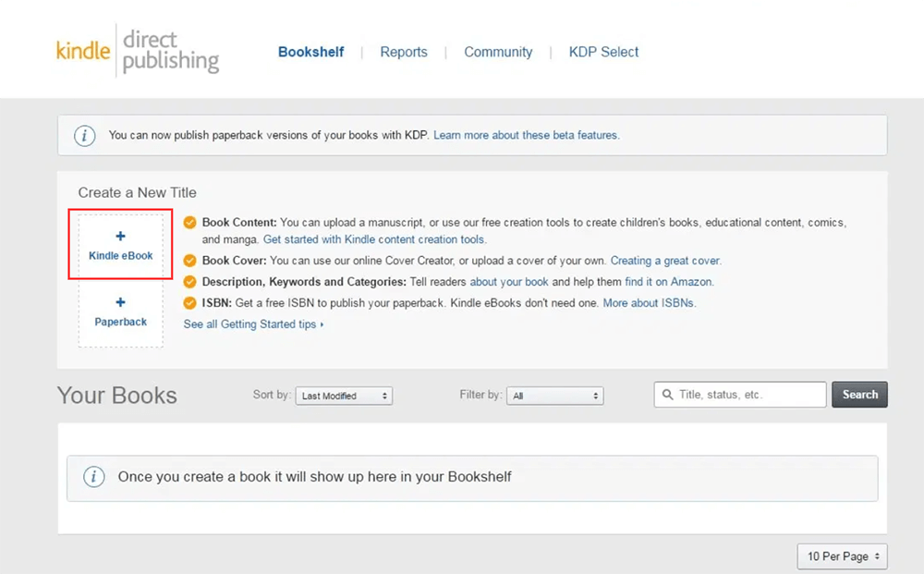Focus the Title, status, etc. search box
Screen dimensions: 924x574
click(748, 395)
